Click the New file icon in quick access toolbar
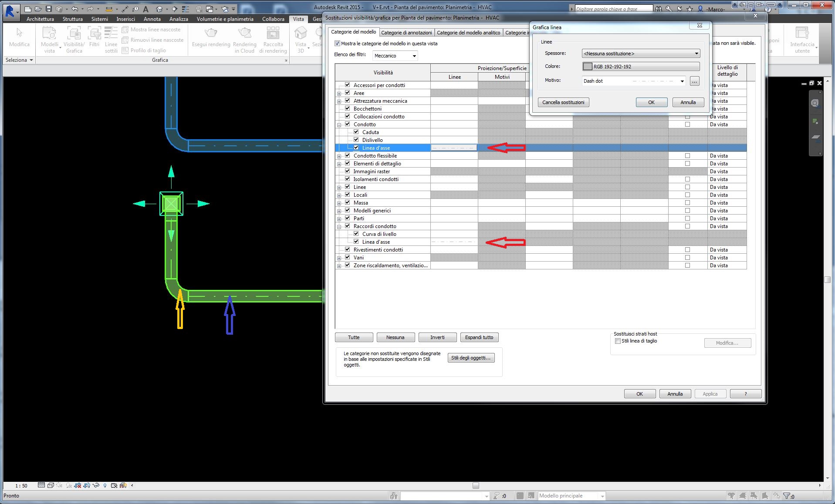 28,9
